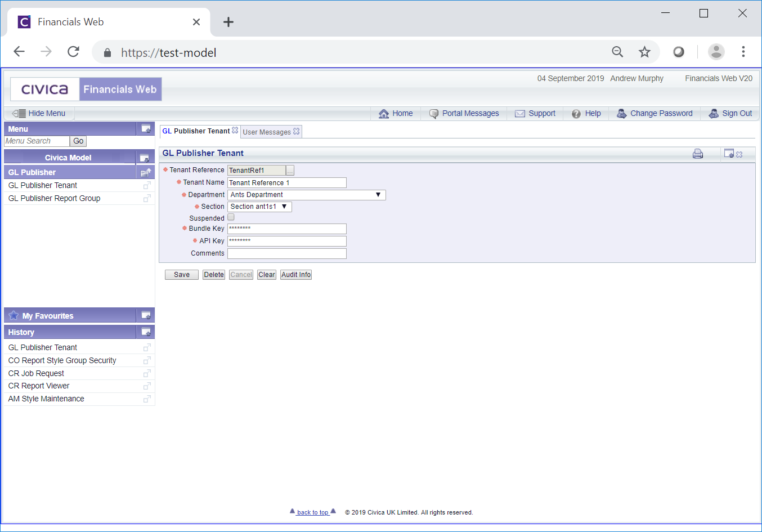Click the browser address bar URL

[x=169, y=53]
